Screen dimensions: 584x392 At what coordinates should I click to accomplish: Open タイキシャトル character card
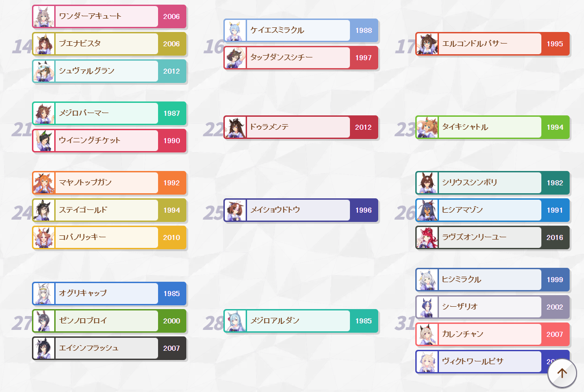[x=492, y=127]
